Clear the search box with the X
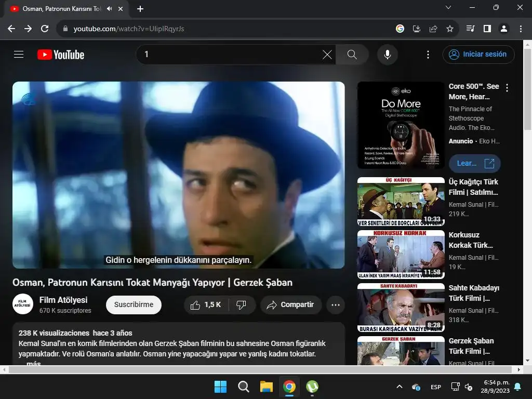532x399 pixels. (x=327, y=54)
